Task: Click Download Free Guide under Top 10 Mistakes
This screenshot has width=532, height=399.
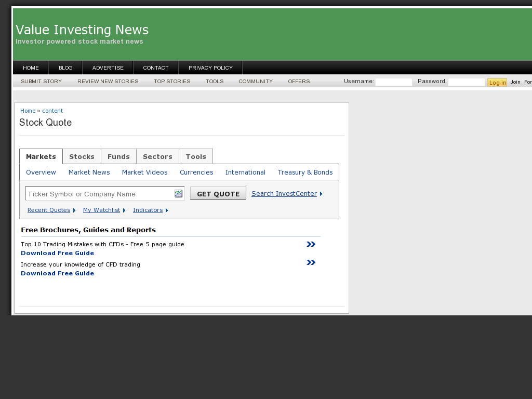Action: tap(57, 253)
